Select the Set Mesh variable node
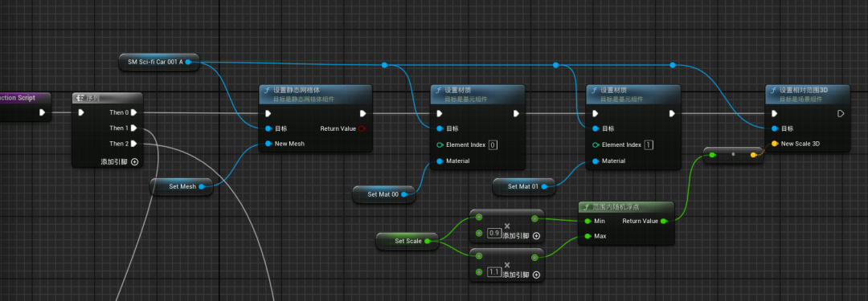The height and width of the screenshot is (301, 868). pyautogui.click(x=182, y=186)
